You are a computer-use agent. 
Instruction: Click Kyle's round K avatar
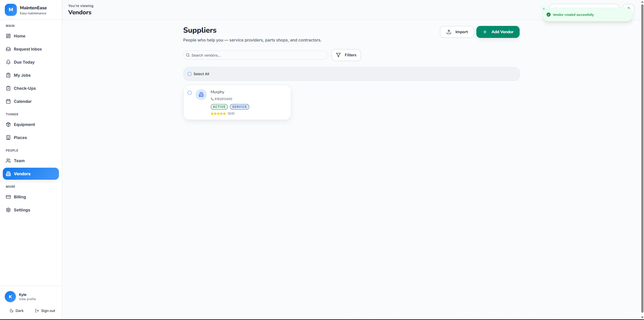[10, 297]
